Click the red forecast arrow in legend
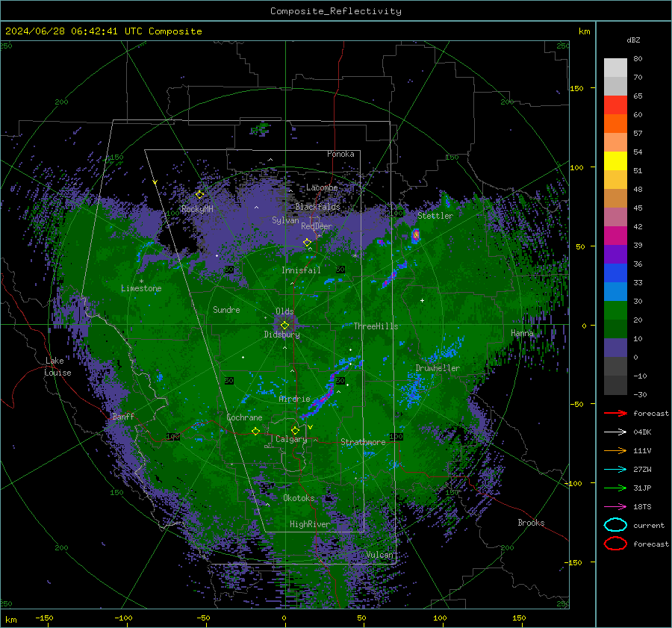This screenshot has width=672, height=628. click(615, 413)
